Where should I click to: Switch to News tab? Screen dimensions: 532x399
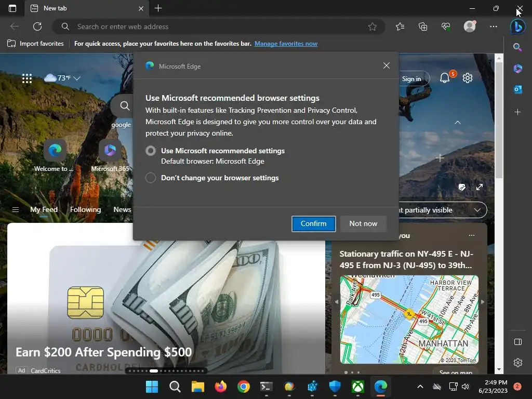(122, 210)
